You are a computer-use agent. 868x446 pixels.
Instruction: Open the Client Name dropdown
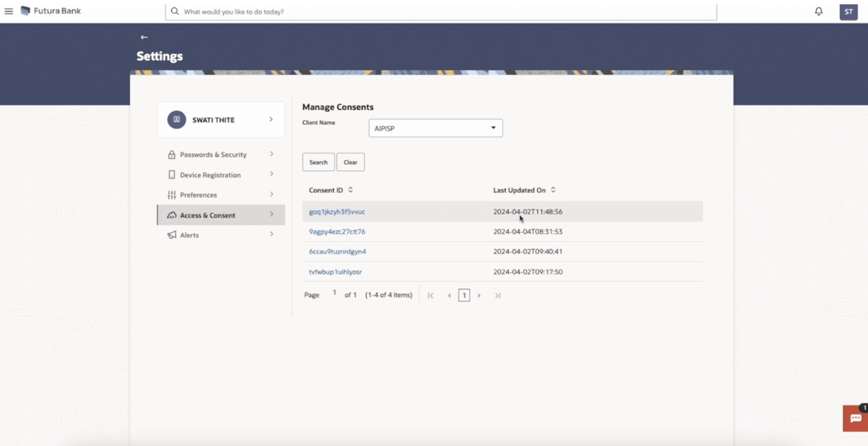[x=435, y=128]
